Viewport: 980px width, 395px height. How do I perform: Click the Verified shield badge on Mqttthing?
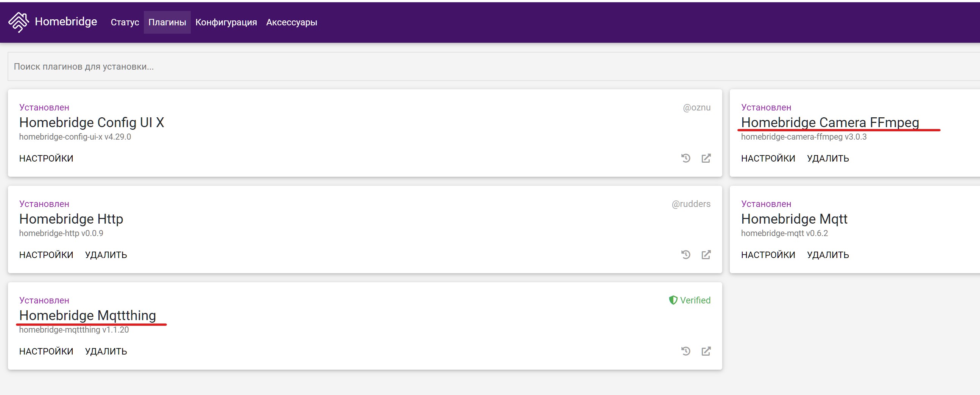689,300
